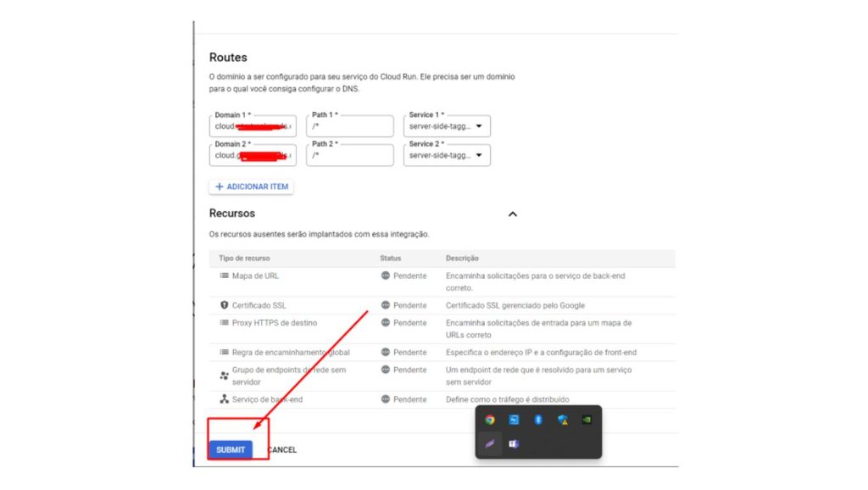The image size is (868, 490).
Task: Open the NVIDIA tray icon
Action: pyautogui.click(x=587, y=420)
